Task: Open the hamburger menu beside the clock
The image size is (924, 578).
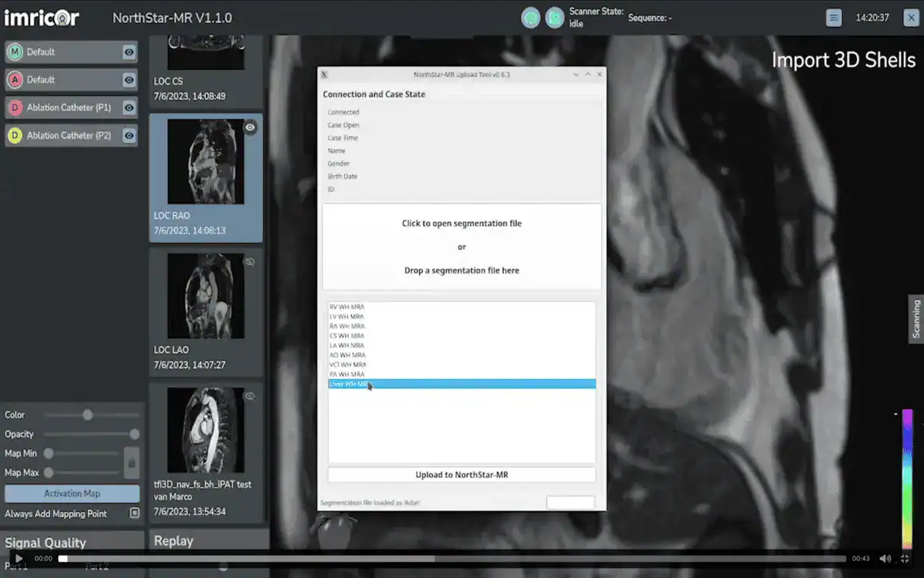Action: (834, 18)
